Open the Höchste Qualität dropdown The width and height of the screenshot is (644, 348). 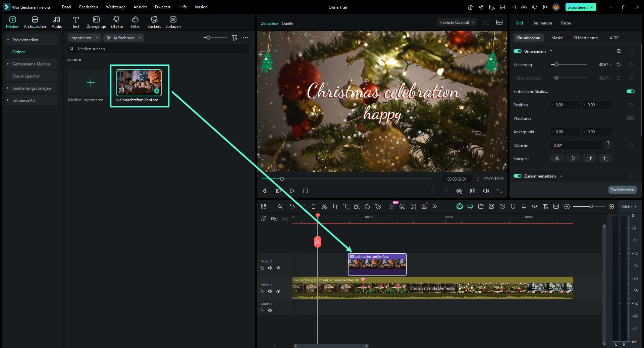(x=456, y=22)
